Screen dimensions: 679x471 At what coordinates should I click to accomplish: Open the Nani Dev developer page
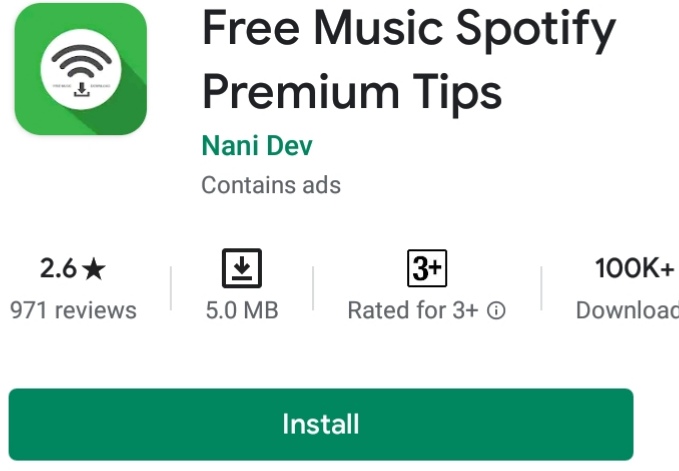257,145
